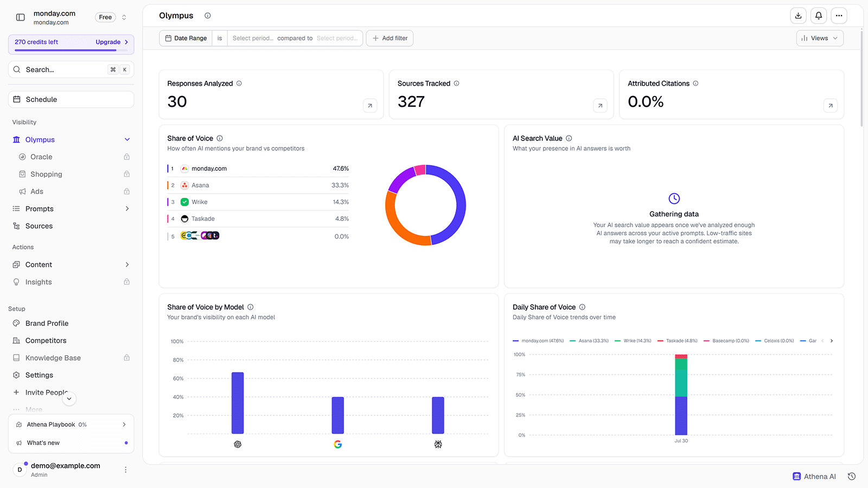Click the lock icon beside Knowledge Base
The width and height of the screenshot is (868, 488).
tap(126, 358)
